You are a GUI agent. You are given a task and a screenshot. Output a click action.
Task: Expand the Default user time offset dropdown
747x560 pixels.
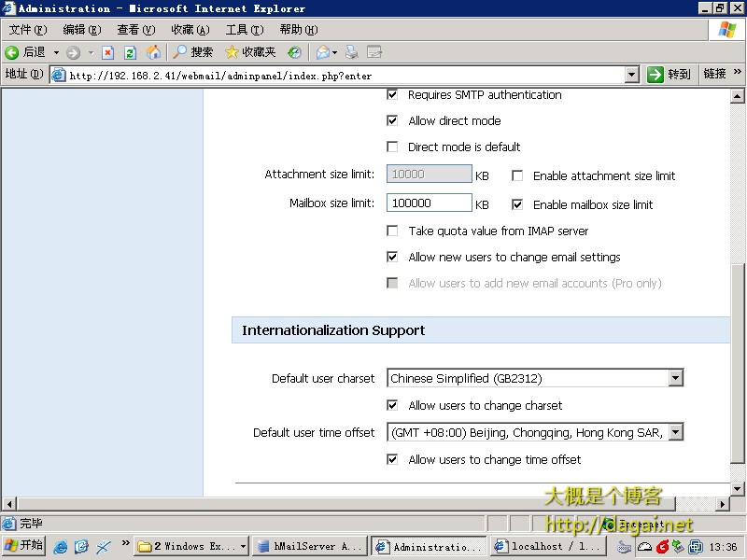(x=675, y=432)
